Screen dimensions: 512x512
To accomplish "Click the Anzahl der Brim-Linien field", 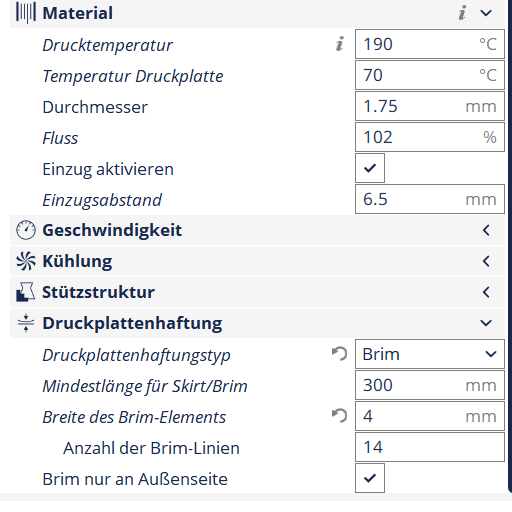I will [430, 447].
